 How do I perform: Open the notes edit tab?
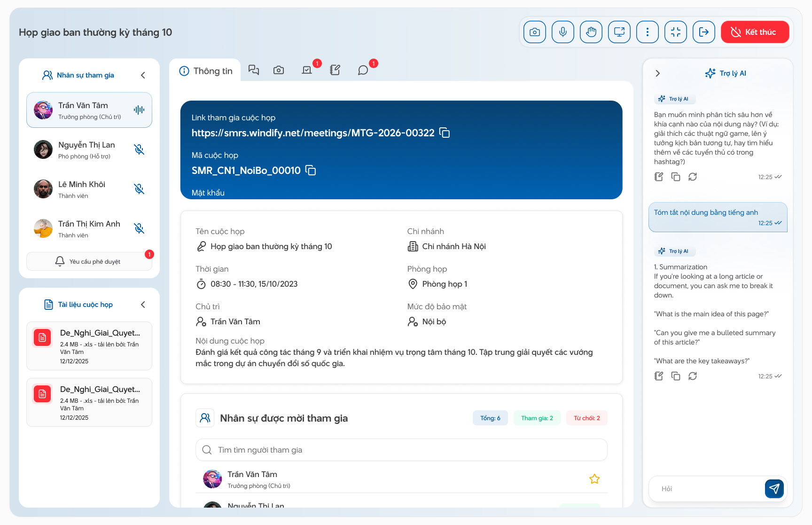pos(335,70)
